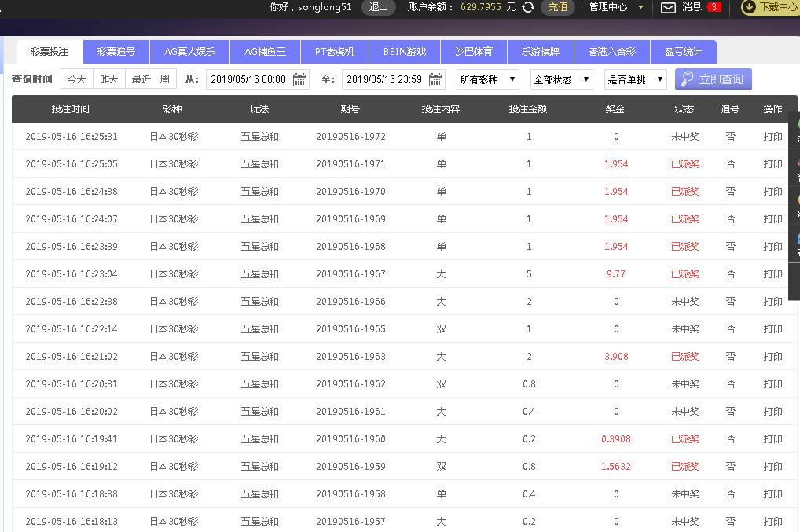
Task: Open the messages envelope icon
Action: tap(668, 7)
